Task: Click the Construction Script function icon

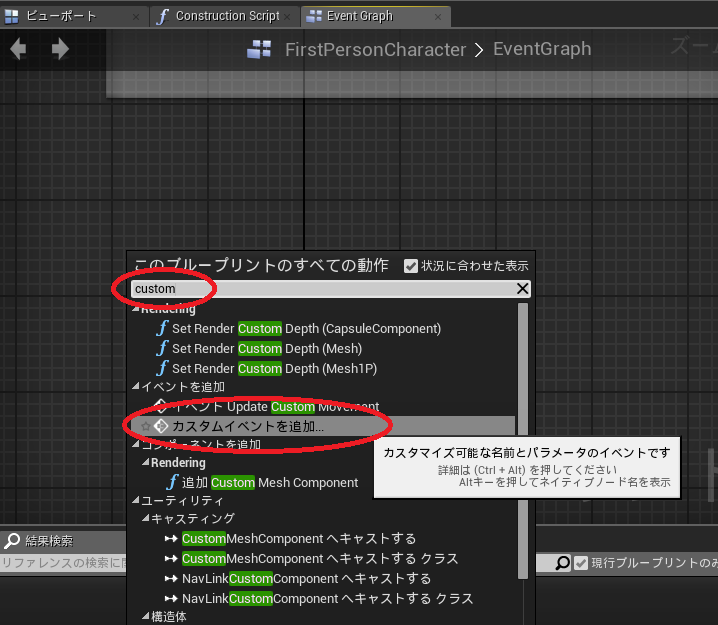Action: 162,16
